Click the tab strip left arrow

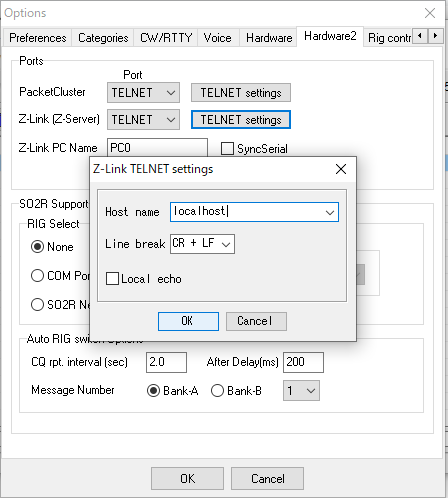420,35
